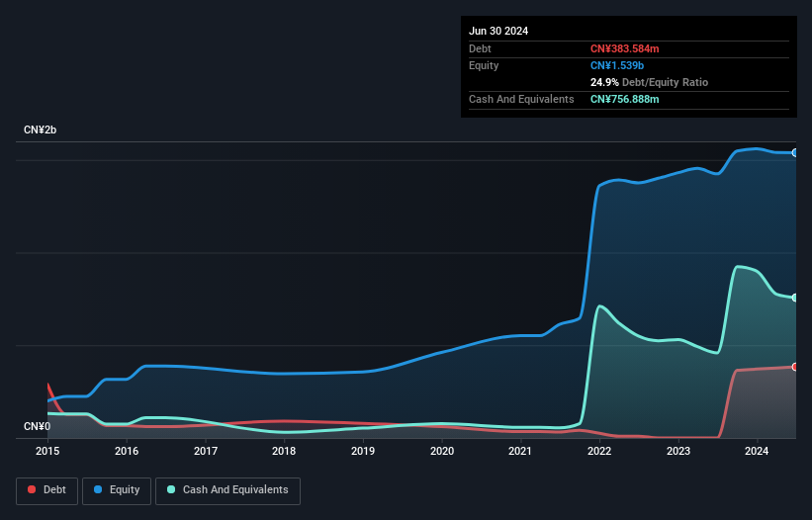812x520 pixels.
Task: Select the teal Cash endpoint marker on chart
Action: click(794, 298)
